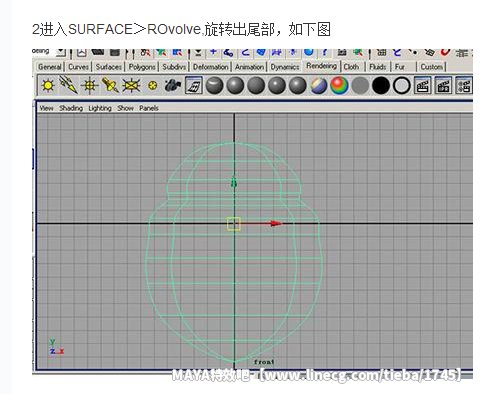This screenshot has height=394, width=503.
Task: Assign the Ramp Shader rainbow sphere
Action: tap(339, 85)
